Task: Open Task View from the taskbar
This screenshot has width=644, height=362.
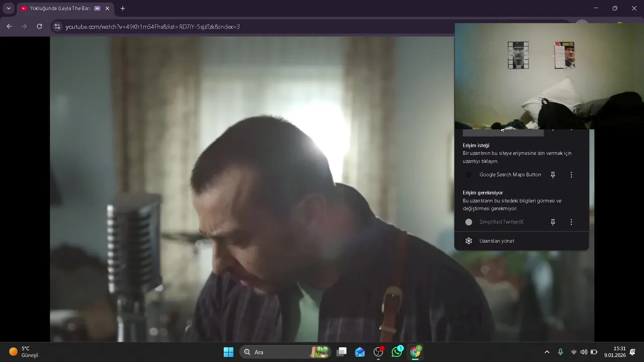Action: point(342,352)
